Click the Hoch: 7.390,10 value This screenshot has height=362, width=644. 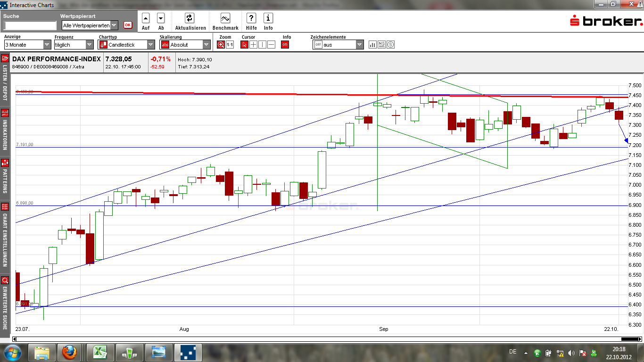click(x=195, y=60)
